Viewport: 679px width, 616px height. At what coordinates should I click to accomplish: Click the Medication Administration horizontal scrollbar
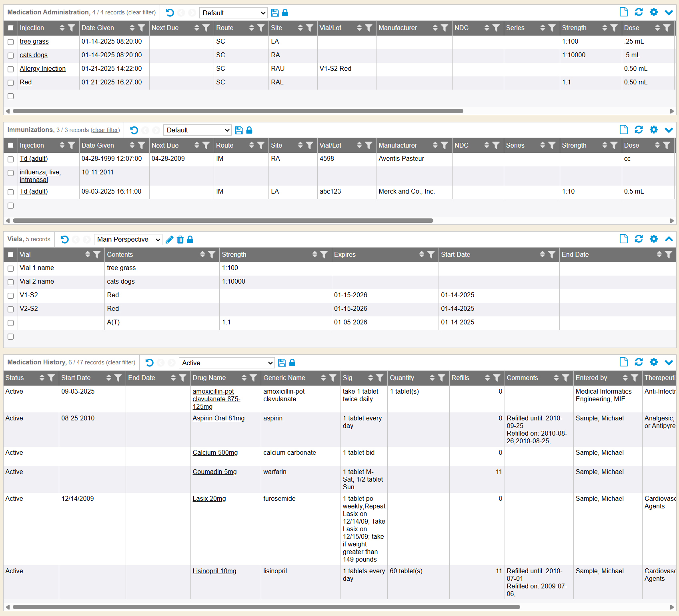point(238,111)
